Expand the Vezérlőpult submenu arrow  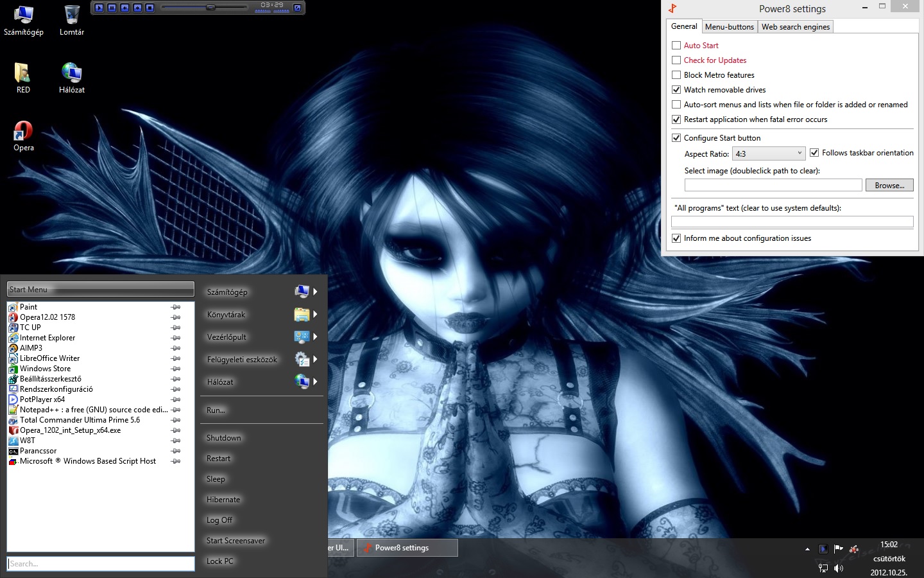click(315, 337)
